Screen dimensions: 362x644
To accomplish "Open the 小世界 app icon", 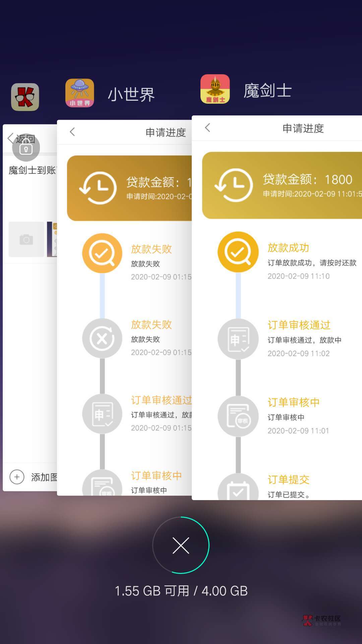I will (79, 93).
